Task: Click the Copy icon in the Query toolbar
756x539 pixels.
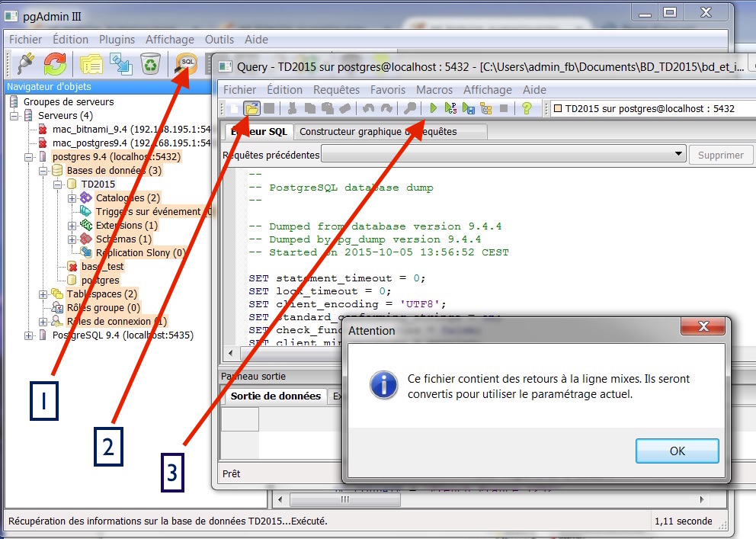Action: 309,108
